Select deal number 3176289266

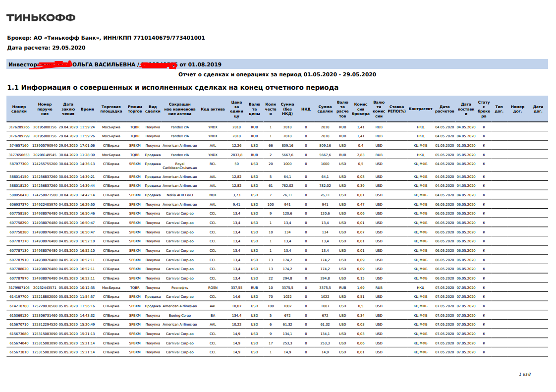click(x=19, y=127)
